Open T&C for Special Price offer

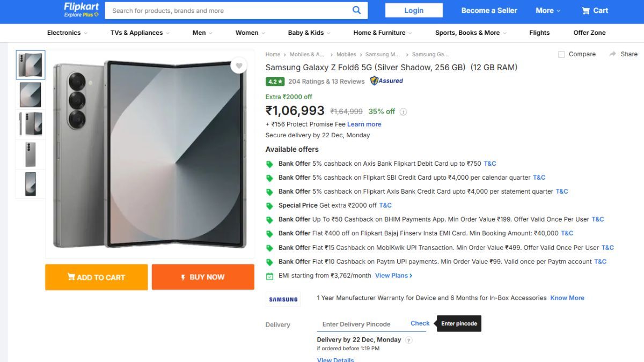(385, 205)
